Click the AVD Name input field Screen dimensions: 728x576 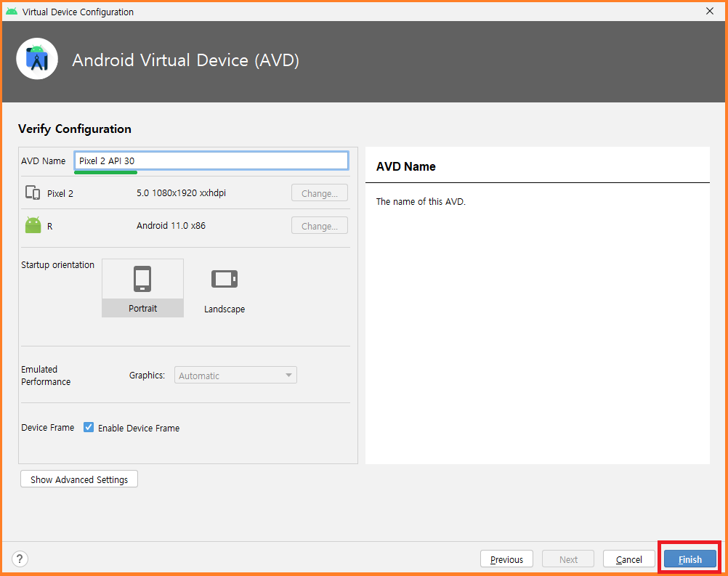(x=211, y=161)
